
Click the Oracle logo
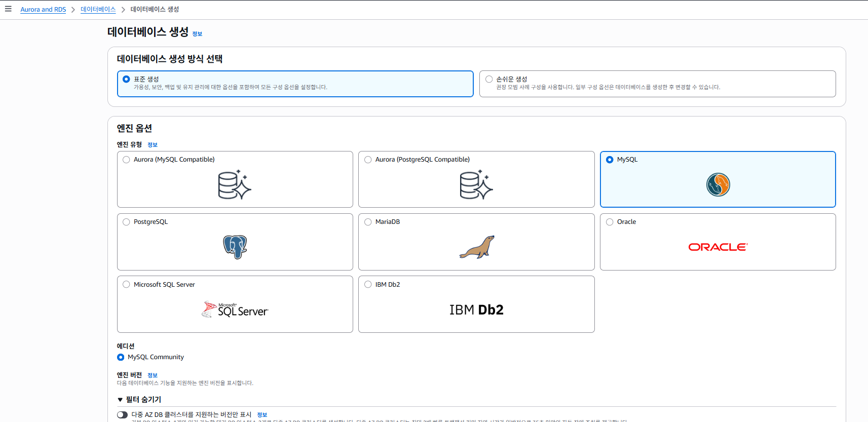click(x=718, y=247)
